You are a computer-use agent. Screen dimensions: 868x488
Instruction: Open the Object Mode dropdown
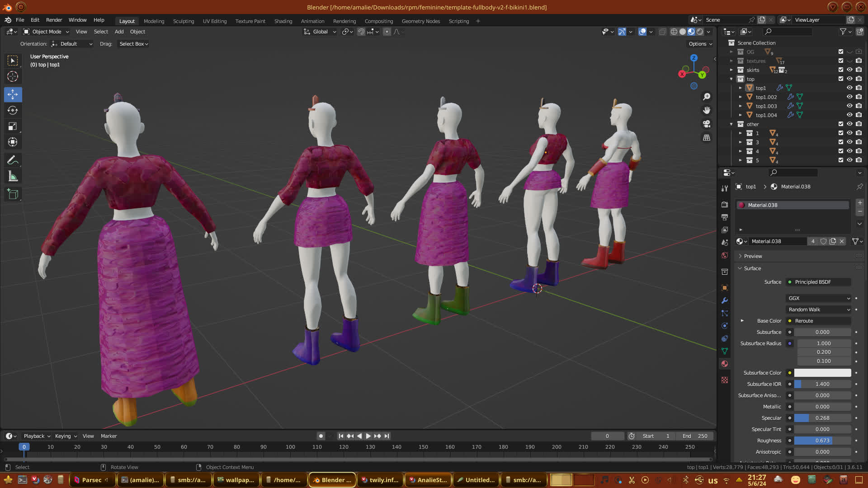tap(46, 32)
